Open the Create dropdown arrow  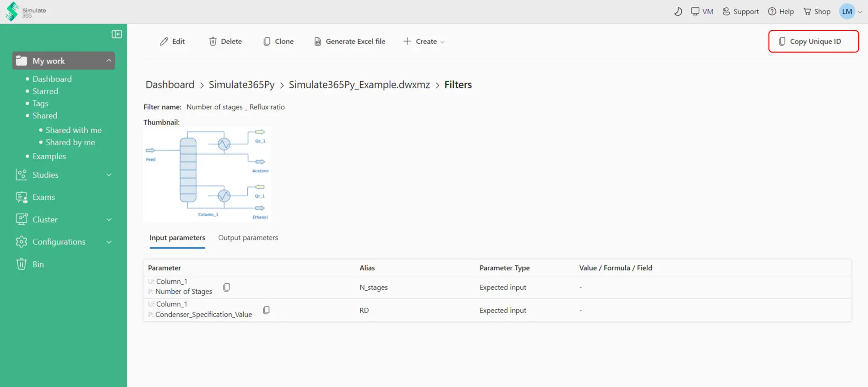443,42
